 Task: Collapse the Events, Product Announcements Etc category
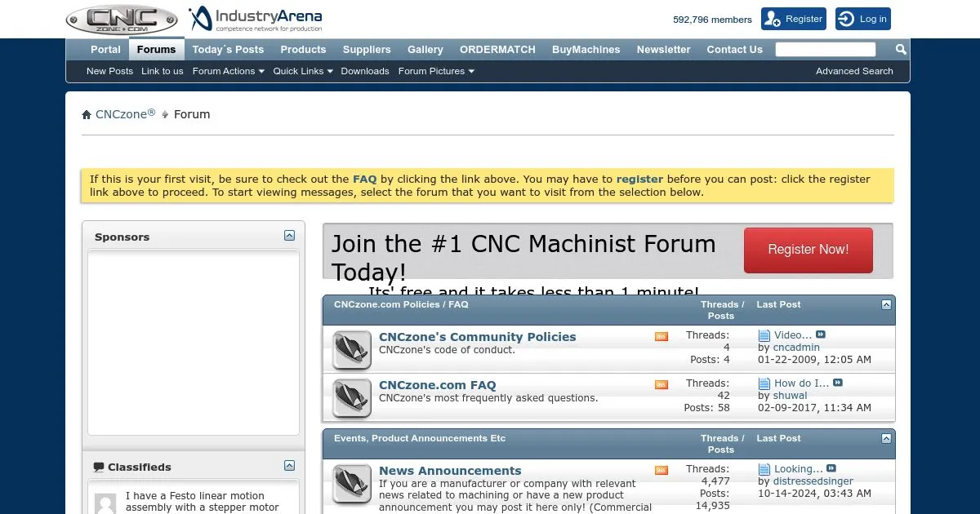point(886,438)
